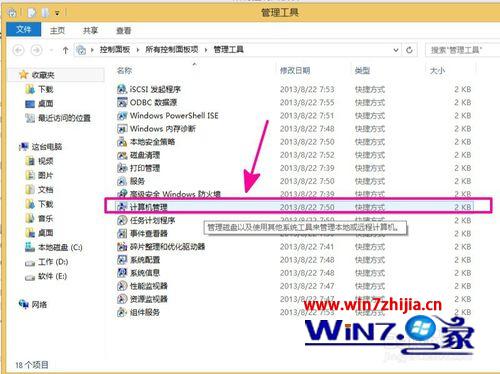
Task: Open the 音乐 folder in sidebar
Action: pyautogui.click(x=46, y=218)
